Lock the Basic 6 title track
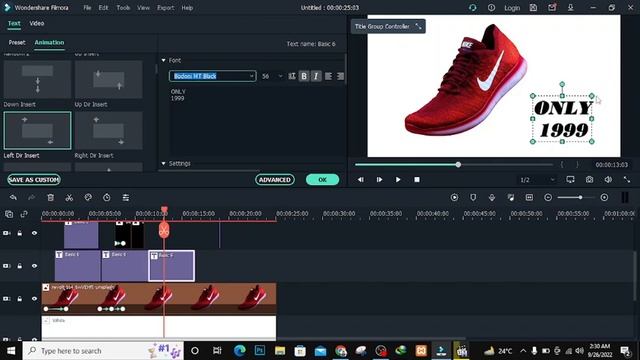 [x=20, y=266]
